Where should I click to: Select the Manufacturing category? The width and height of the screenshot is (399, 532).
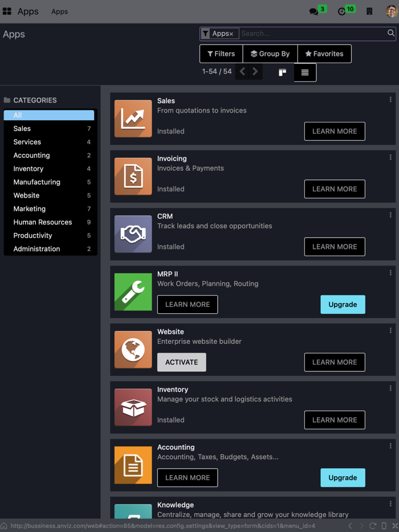pyautogui.click(x=49, y=182)
